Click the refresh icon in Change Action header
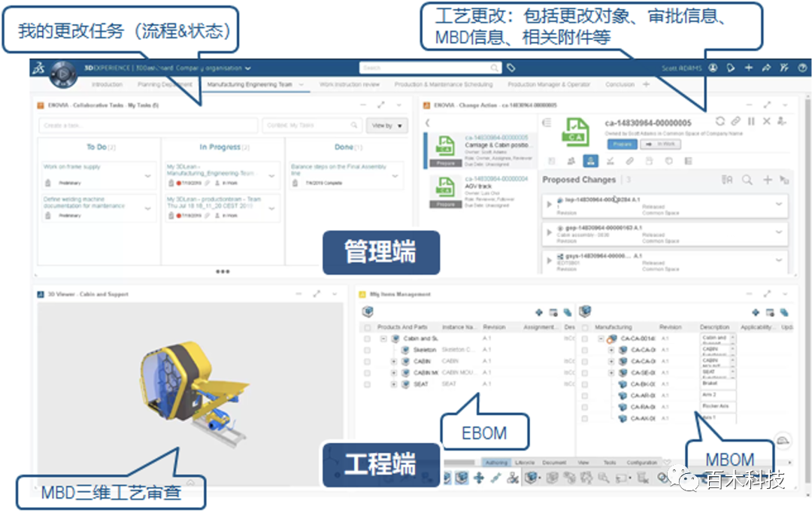 coord(720,121)
